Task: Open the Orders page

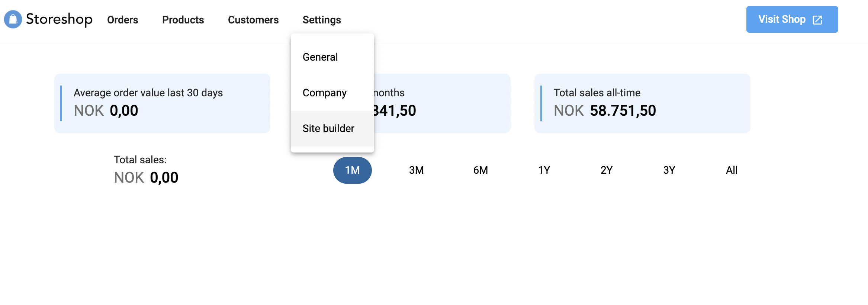Action: coord(122,20)
